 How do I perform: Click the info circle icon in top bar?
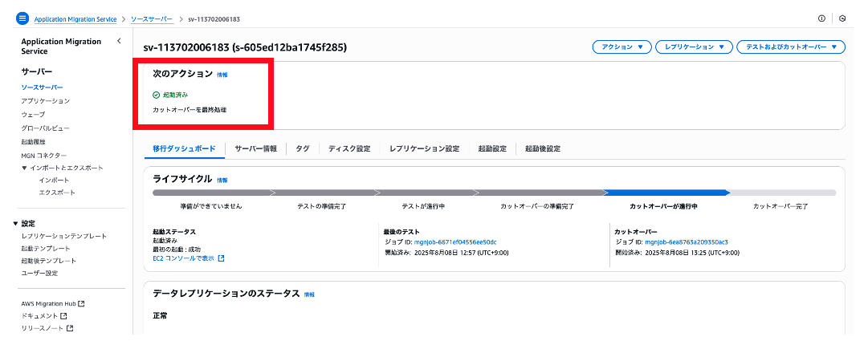[821, 18]
